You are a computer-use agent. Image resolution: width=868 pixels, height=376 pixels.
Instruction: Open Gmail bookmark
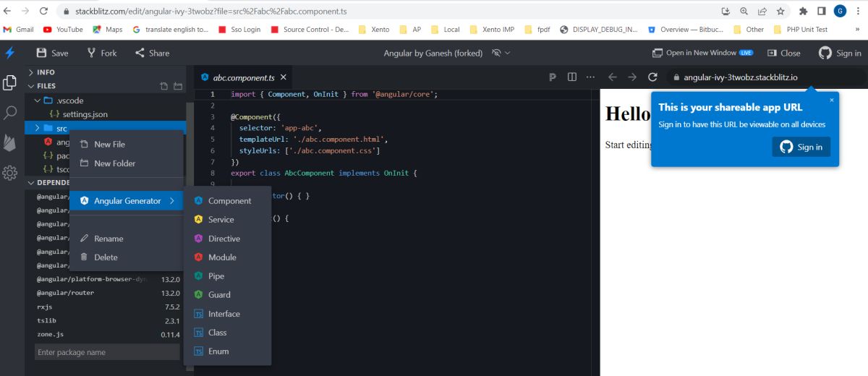pos(18,30)
